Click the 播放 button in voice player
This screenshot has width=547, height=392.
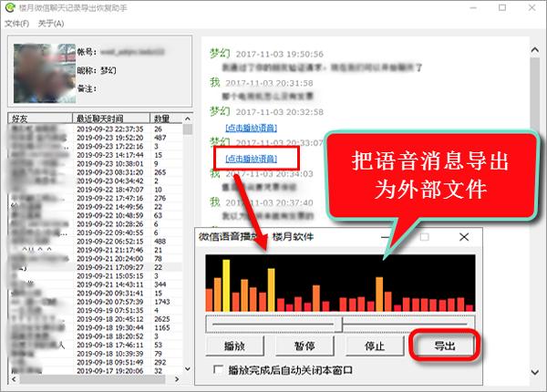pos(234,346)
